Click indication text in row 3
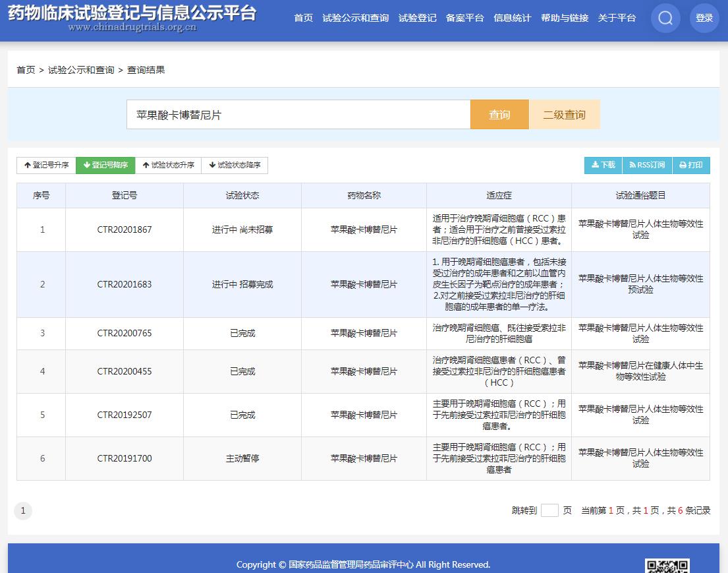 [x=499, y=333]
